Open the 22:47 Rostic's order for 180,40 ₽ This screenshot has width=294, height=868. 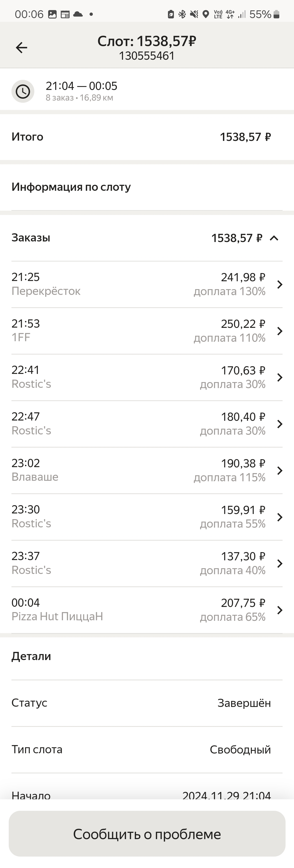point(147,424)
